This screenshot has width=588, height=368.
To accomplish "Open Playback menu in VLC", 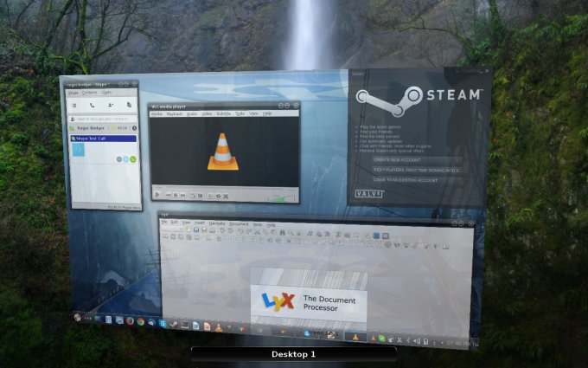I will [175, 113].
